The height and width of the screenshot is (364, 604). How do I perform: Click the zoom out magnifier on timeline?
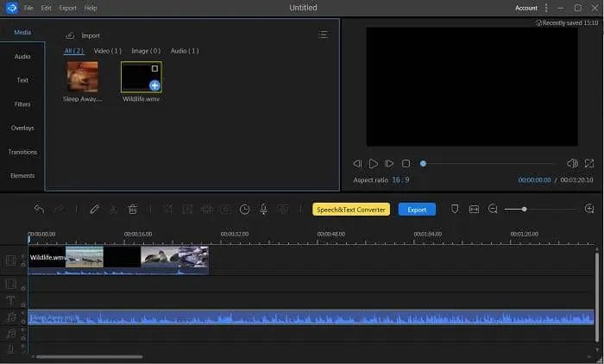click(493, 210)
